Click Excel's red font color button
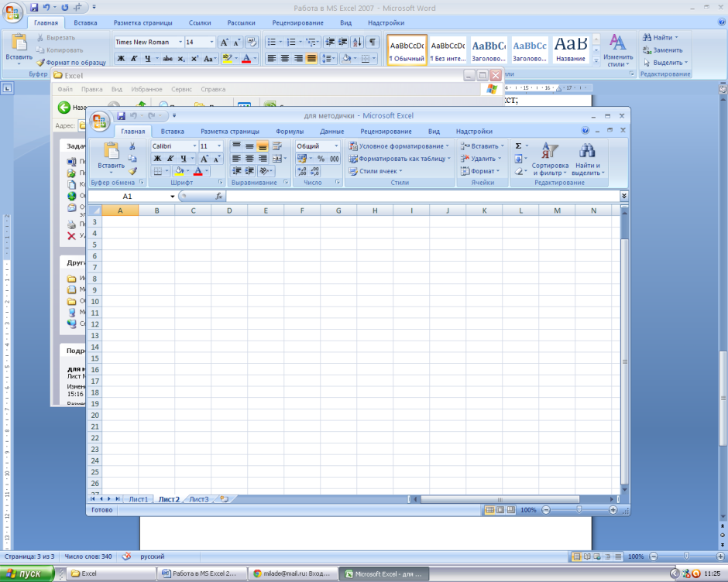The image size is (728, 582). 197,171
